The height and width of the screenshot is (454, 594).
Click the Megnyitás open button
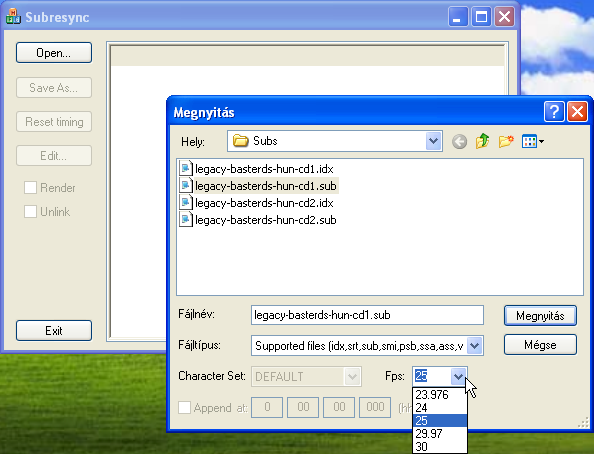[540, 316]
